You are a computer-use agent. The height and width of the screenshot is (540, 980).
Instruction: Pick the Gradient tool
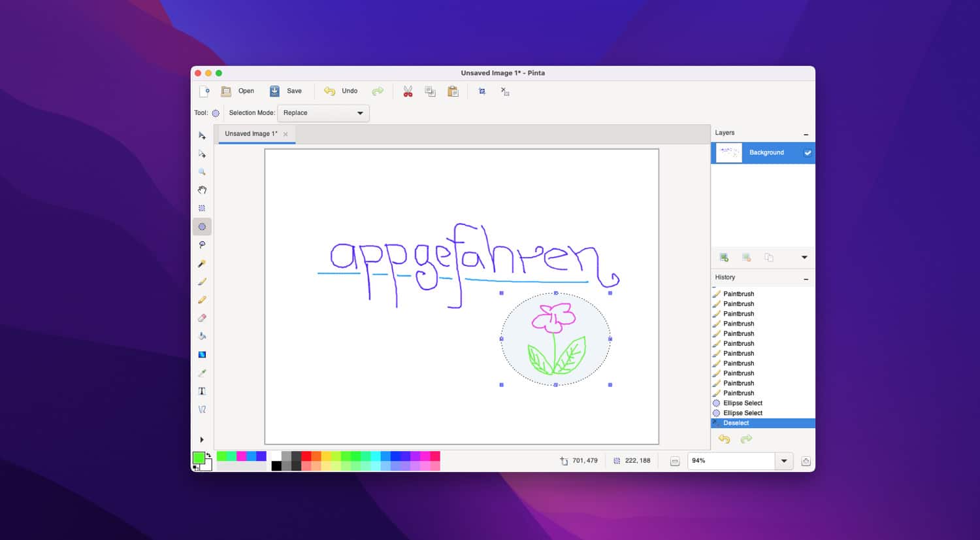coord(202,354)
